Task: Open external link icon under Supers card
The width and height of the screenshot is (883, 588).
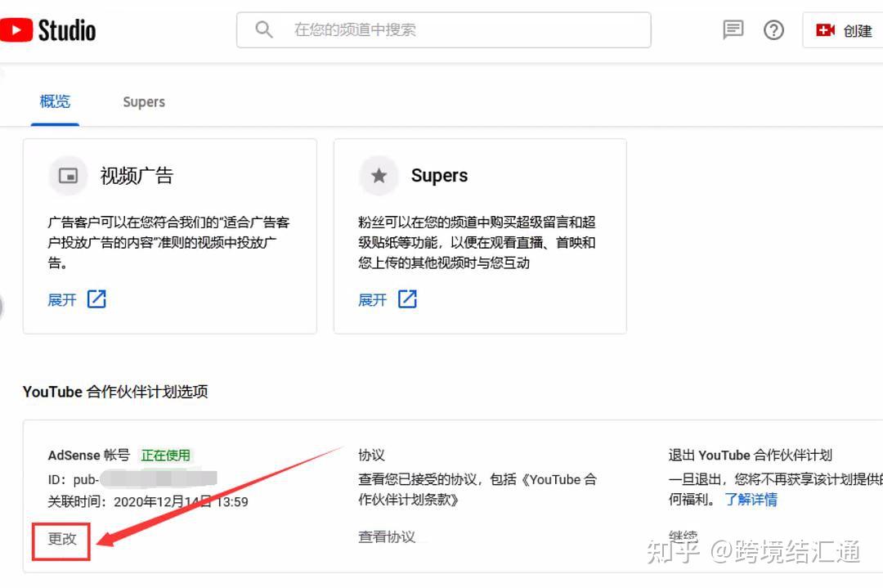Action: click(x=407, y=299)
